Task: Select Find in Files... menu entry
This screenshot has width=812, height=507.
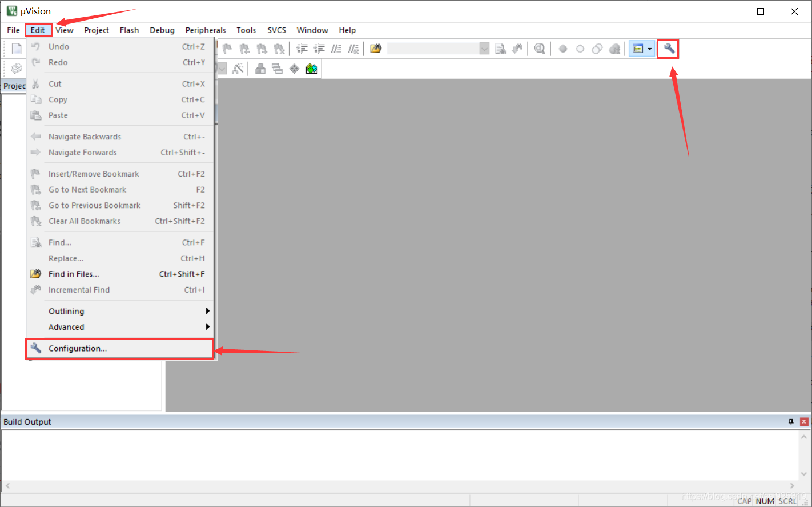Action: coord(119,274)
